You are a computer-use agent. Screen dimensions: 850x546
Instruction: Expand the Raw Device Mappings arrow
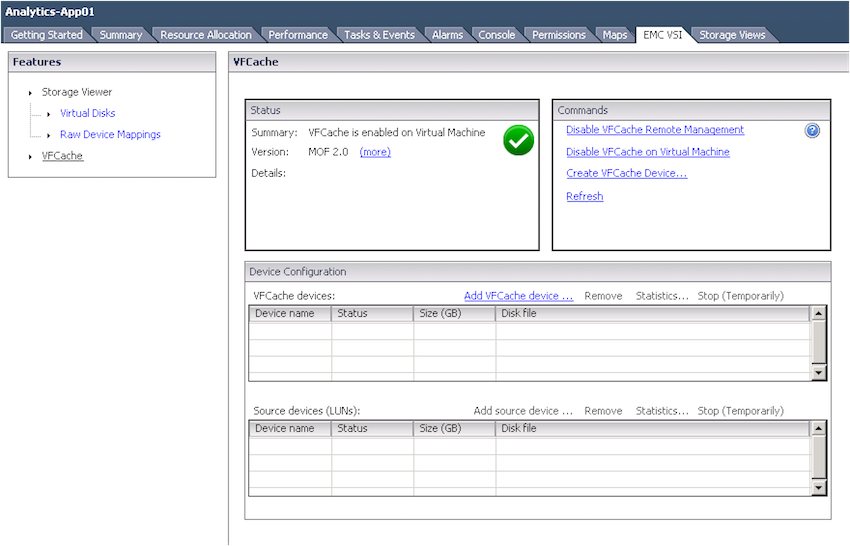tap(49, 136)
